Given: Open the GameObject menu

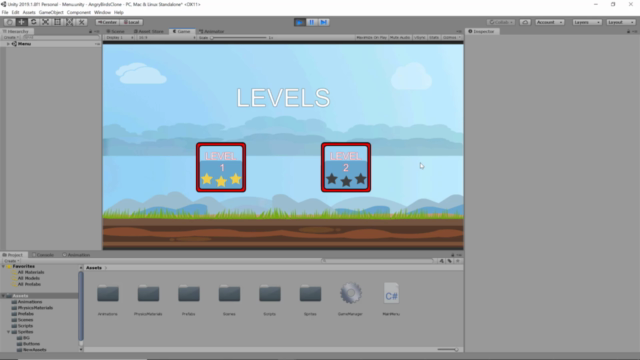Looking at the screenshot, I should coord(51,13).
